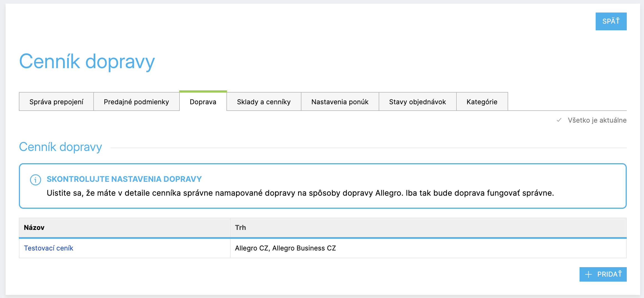644x298 pixels.
Task: Click the plus icon on add button
Action: coord(588,274)
